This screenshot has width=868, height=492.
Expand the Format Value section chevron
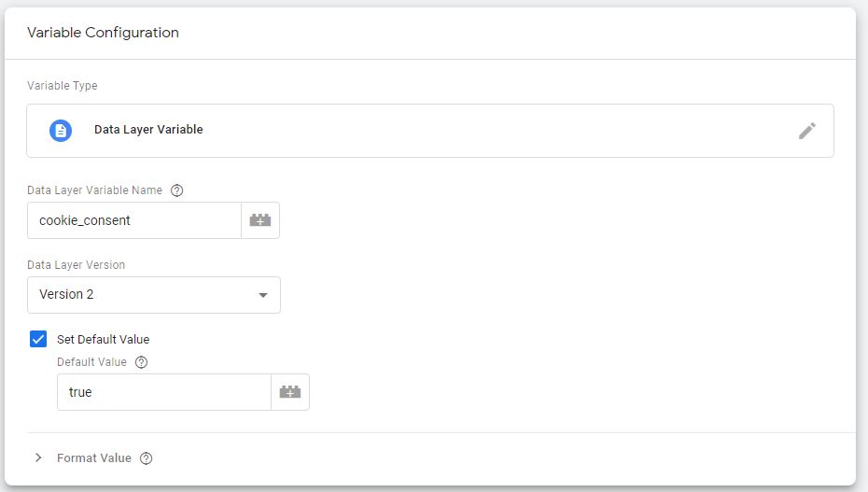tap(38, 457)
